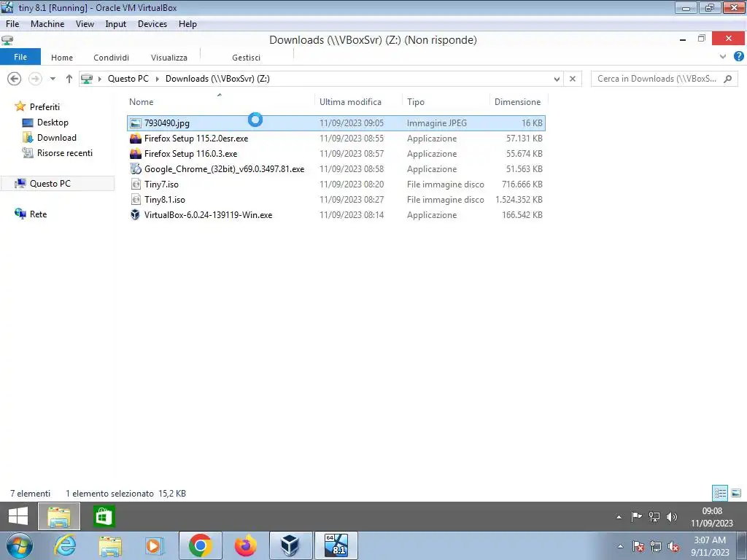Open Desktop in the sidebar
This screenshot has height=560, width=747.
click(53, 122)
